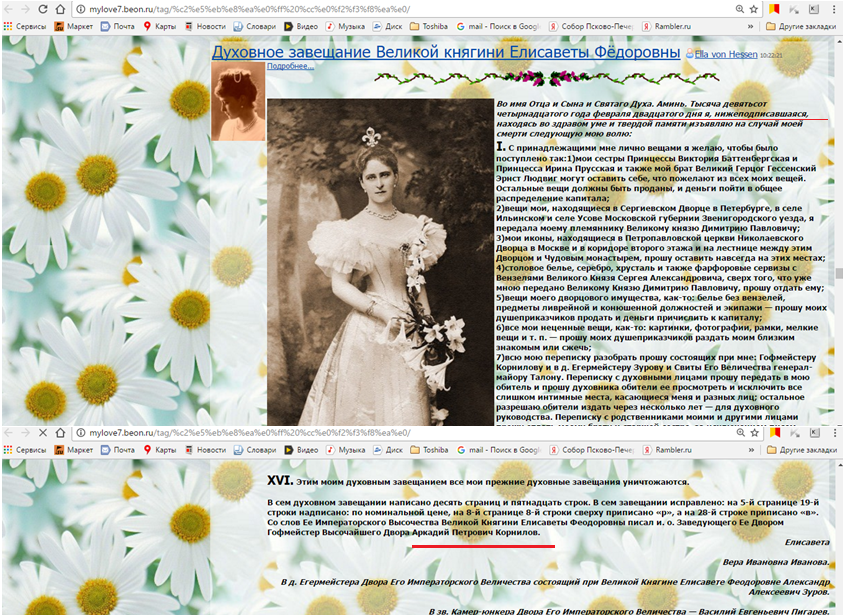Screen dimensions: 843x615
Task: Open Другие закладки folder in lower bar
Action: 801,449
